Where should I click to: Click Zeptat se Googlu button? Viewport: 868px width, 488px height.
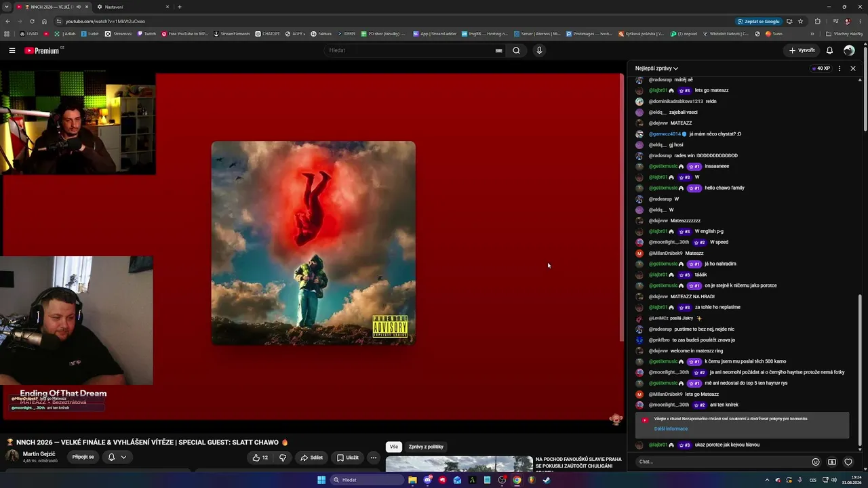tap(758, 21)
